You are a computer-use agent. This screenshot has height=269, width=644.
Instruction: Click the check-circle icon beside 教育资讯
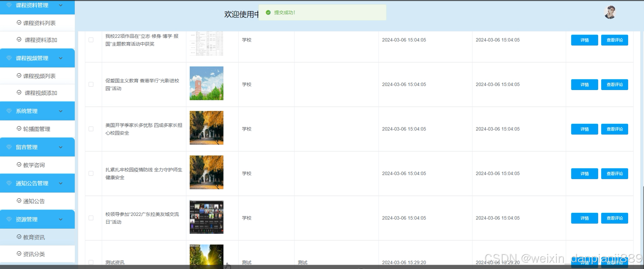(x=19, y=237)
